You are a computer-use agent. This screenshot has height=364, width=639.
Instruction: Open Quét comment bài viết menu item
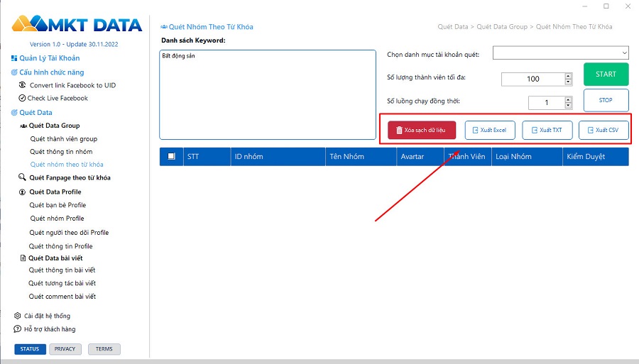pyautogui.click(x=62, y=297)
